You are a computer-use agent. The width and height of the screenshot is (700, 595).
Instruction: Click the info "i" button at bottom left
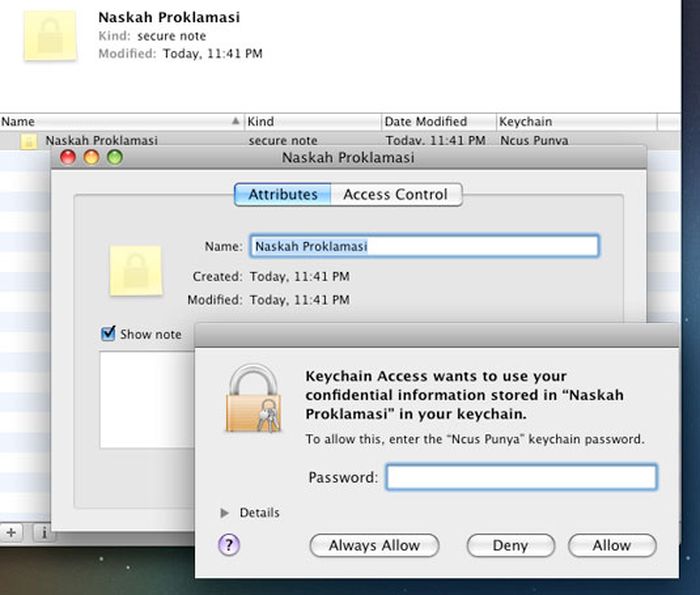coord(44,533)
